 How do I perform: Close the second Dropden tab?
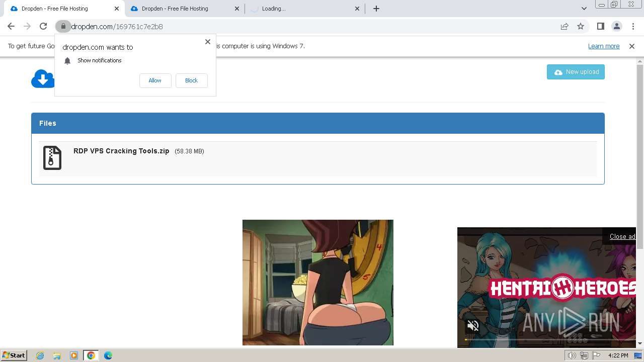tap(237, 9)
